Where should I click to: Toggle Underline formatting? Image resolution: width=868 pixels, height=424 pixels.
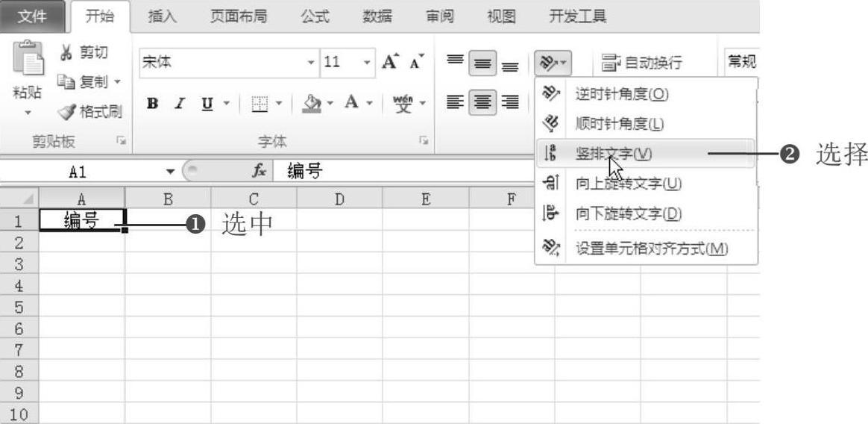[x=207, y=104]
